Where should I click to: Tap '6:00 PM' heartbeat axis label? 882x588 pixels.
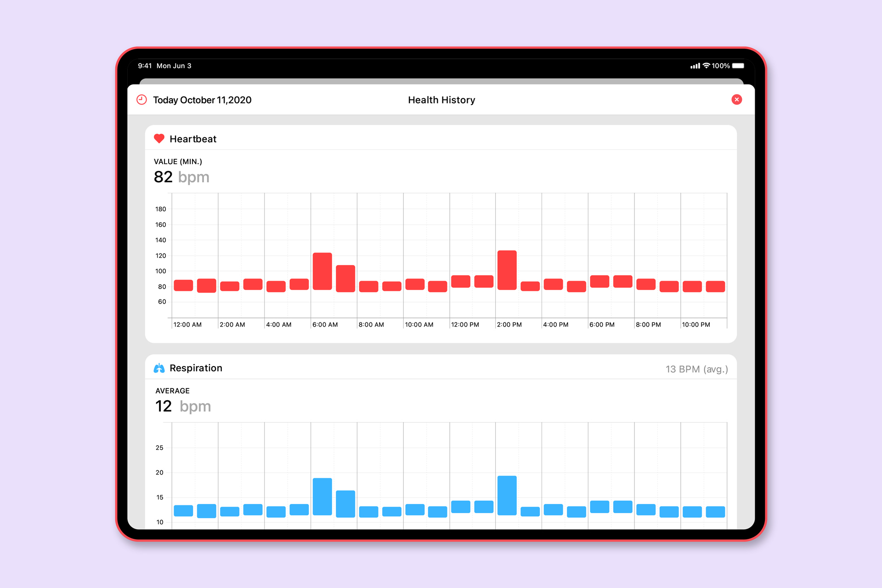pyautogui.click(x=602, y=325)
